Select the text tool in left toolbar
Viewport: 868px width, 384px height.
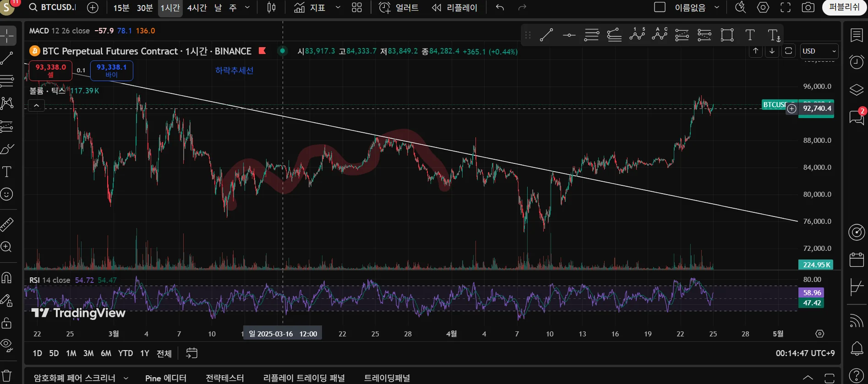pos(7,172)
